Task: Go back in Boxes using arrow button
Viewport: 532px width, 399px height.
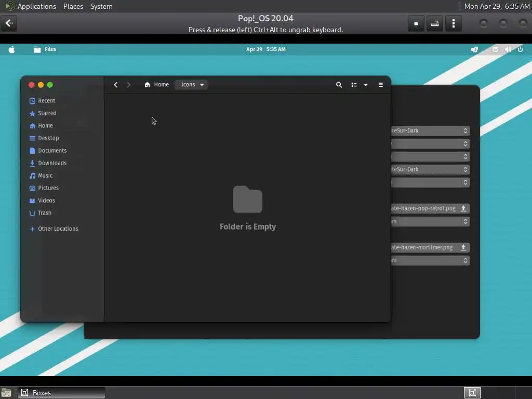Action: 9,23
